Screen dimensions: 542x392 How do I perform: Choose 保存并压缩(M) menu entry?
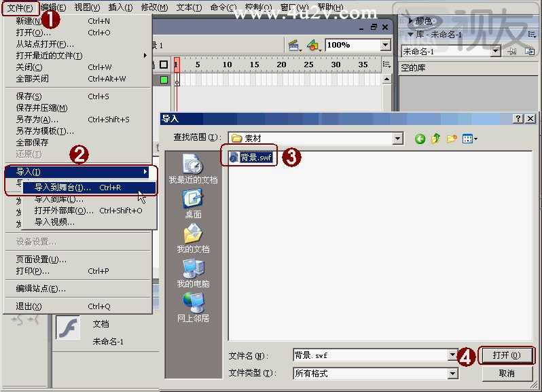click(x=78, y=108)
